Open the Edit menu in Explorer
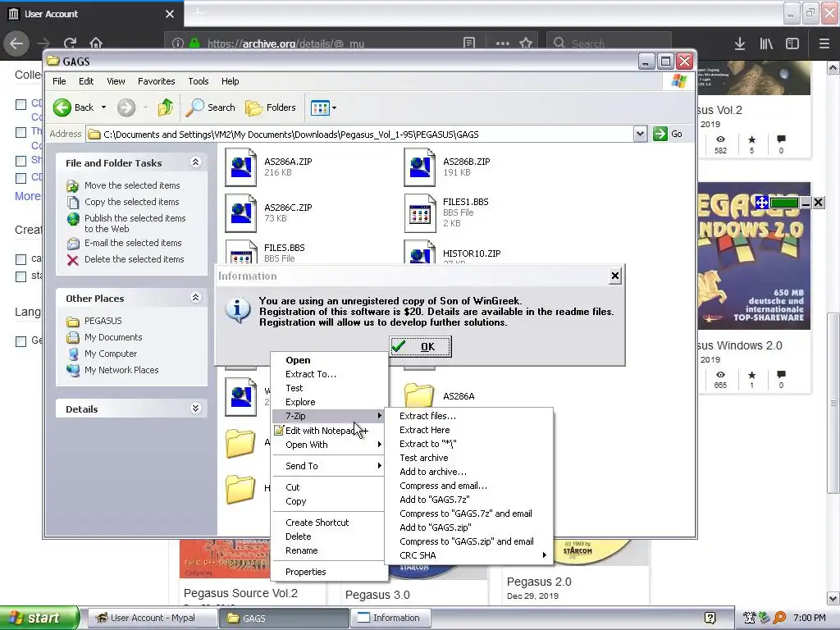840x630 pixels. point(86,81)
